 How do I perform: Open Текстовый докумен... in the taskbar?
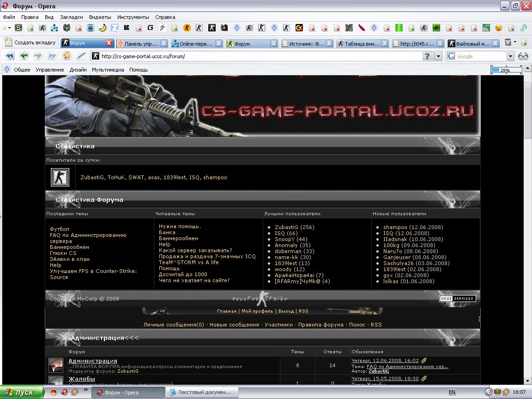202,392
